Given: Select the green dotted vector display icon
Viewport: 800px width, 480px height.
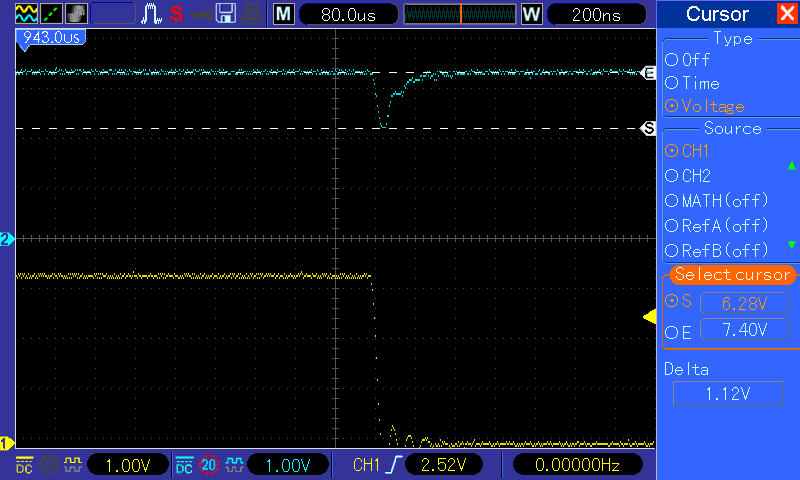Looking at the screenshot, I should coord(52,14).
